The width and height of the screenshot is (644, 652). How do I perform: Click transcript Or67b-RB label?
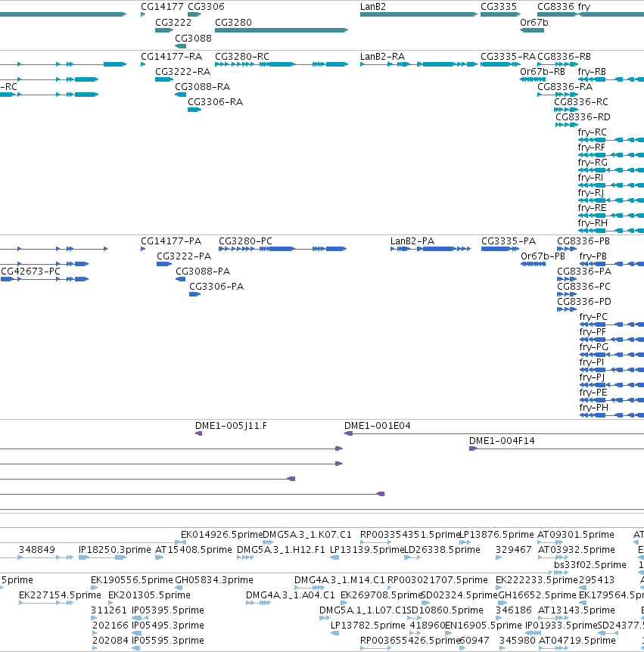tap(543, 72)
